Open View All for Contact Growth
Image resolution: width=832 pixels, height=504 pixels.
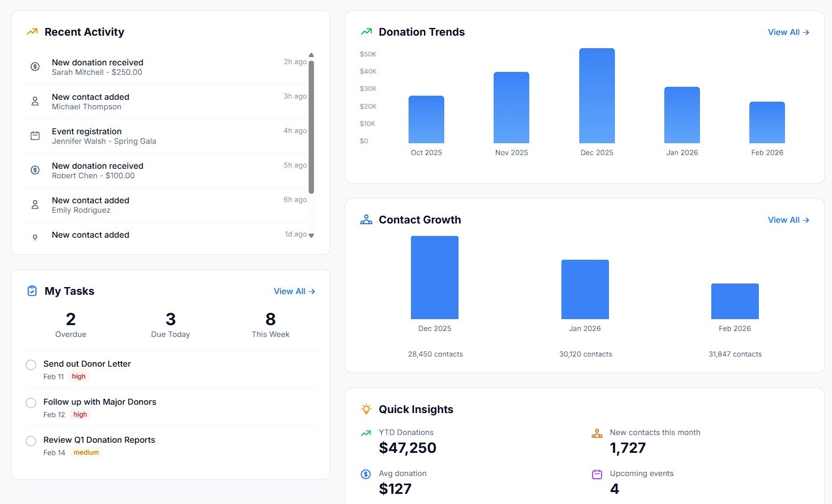pyautogui.click(x=789, y=220)
